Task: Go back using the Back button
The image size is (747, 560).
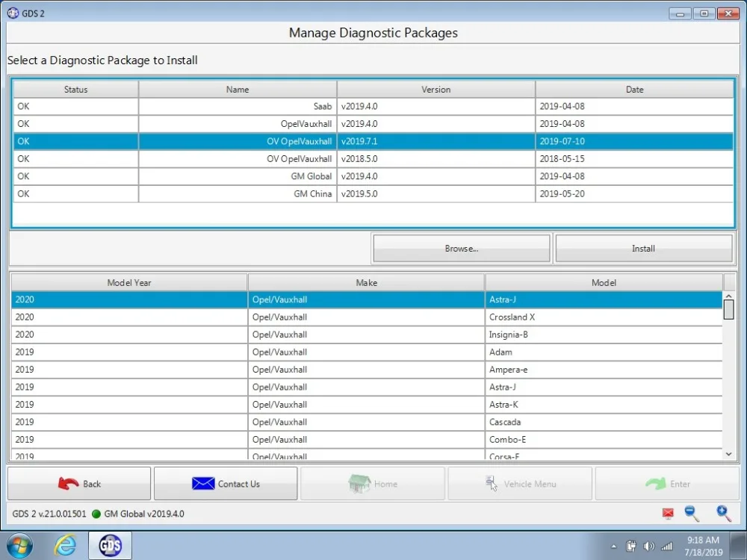Action: tap(79, 483)
